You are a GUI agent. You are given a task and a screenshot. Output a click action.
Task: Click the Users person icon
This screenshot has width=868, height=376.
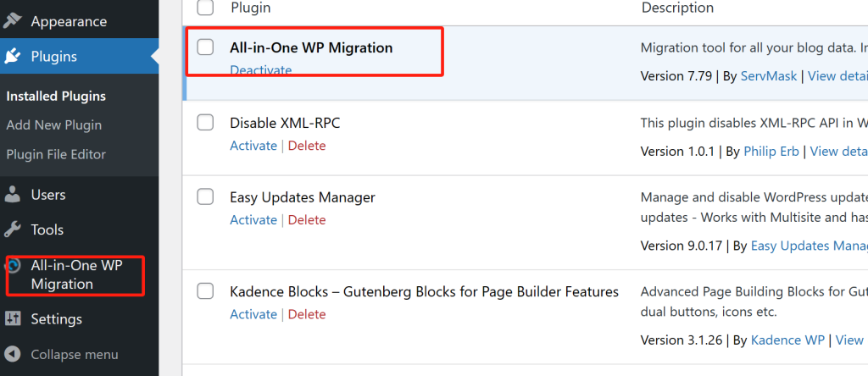(x=12, y=195)
